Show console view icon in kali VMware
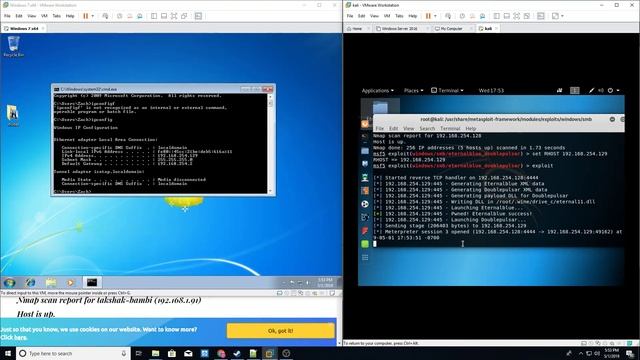Viewport: 640px width, 360px height. tap(541, 16)
